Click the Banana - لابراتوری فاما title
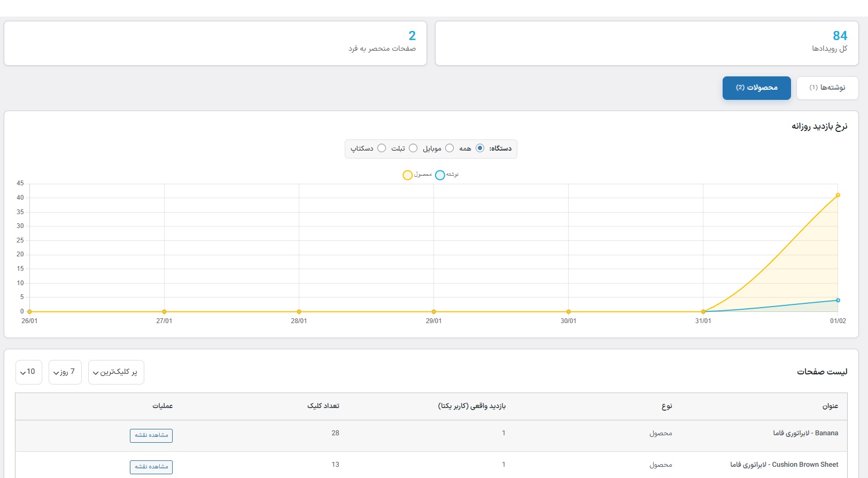 (x=805, y=433)
